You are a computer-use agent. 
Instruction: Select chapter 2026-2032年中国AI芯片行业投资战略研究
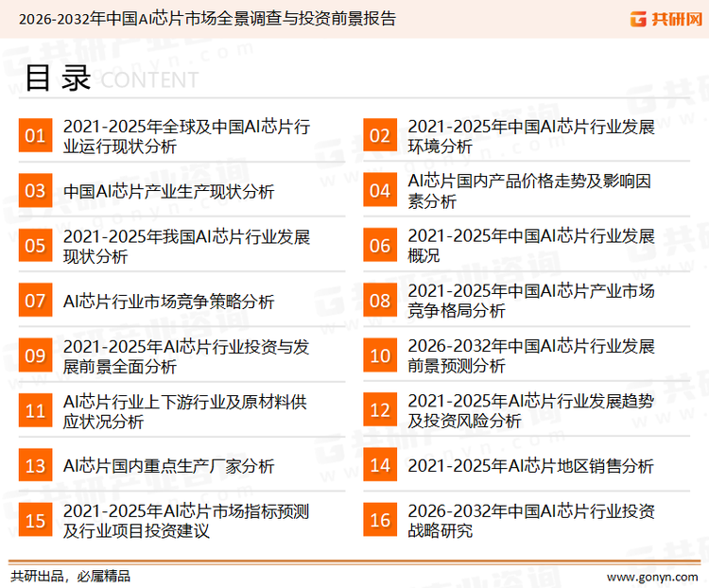point(531,521)
